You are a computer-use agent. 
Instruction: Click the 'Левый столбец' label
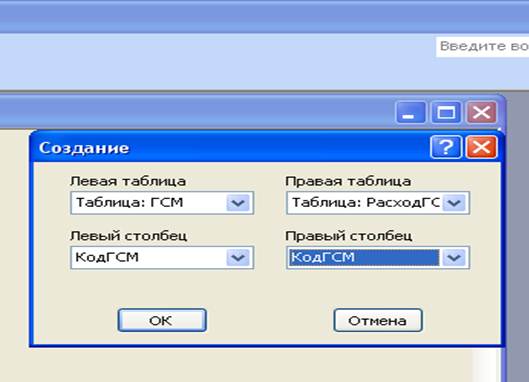pyautogui.click(x=129, y=236)
